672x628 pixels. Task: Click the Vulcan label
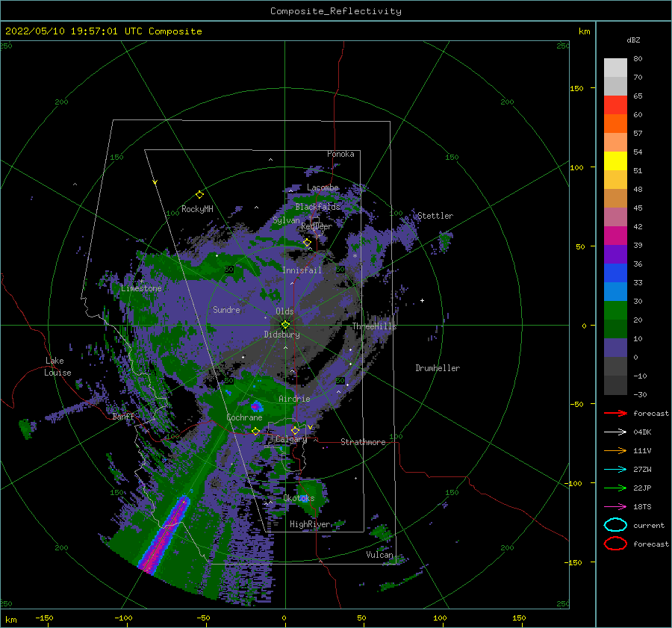(x=380, y=555)
